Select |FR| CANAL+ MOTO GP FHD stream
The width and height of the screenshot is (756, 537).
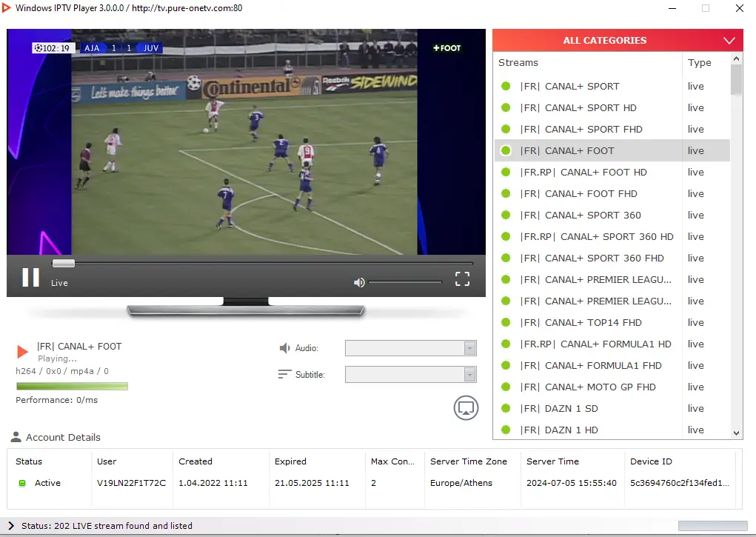coord(612,387)
